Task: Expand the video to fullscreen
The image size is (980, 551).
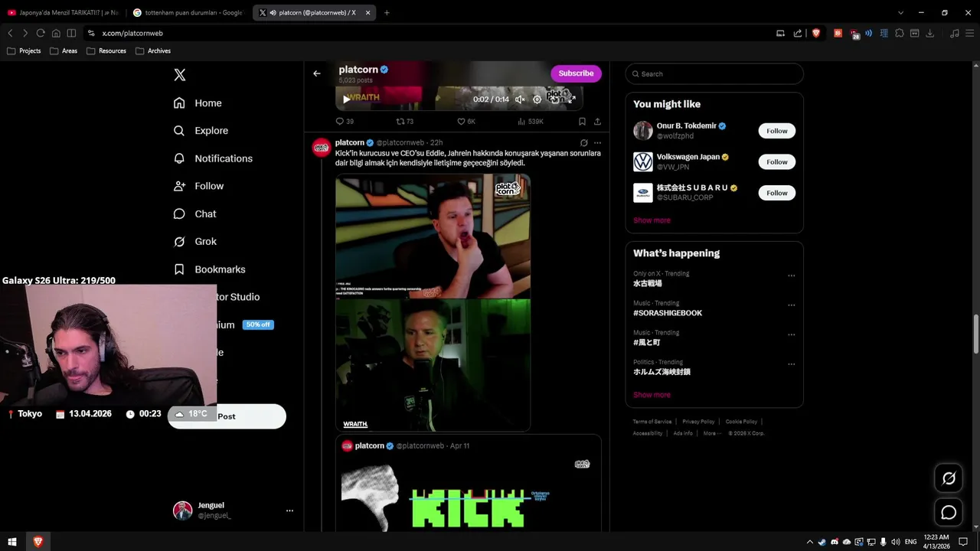Action: [571, 99]
